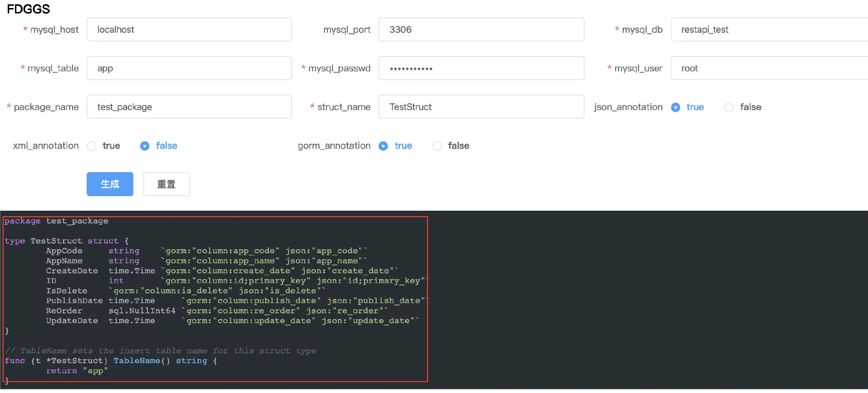Focus the mysql_passwd password field
Viewport: 868px width, 393px height.
(481, 68)
